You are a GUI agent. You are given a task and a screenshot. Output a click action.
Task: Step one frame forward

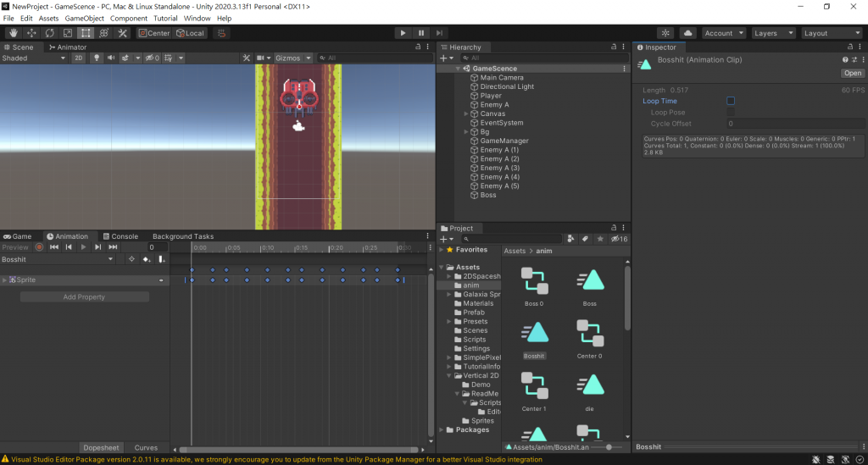pos(440,33)
